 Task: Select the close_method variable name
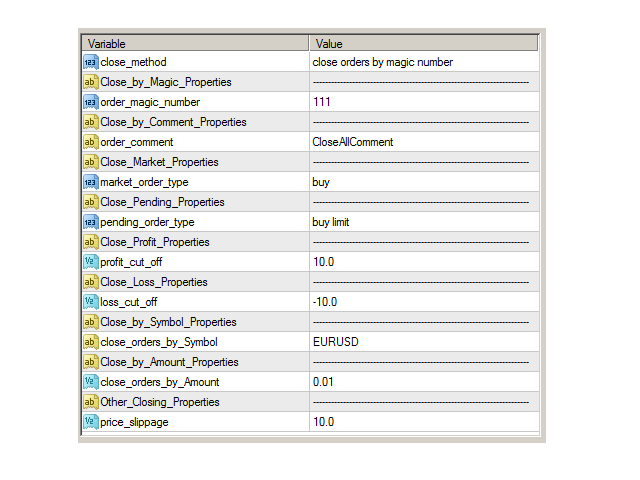point(133,62)
